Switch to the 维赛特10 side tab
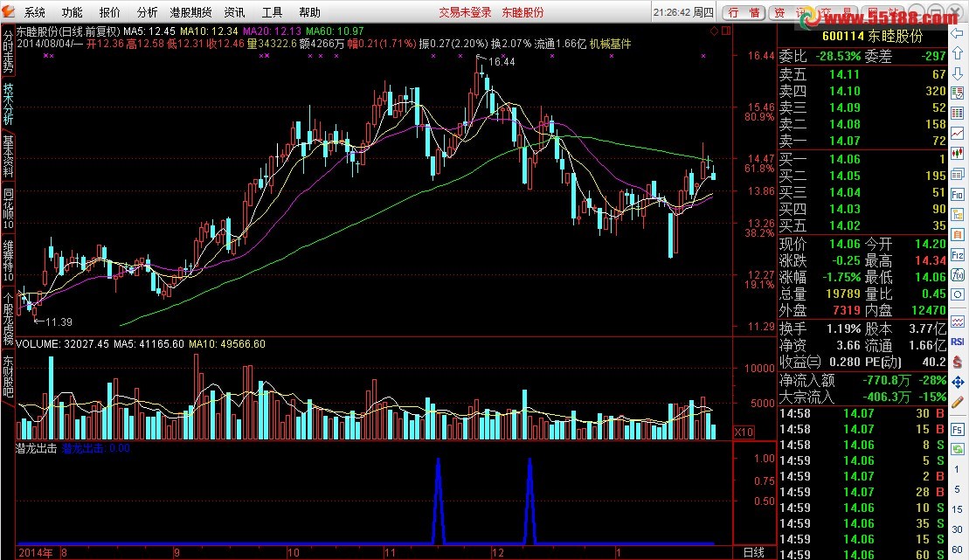 (x=8, y=261)
